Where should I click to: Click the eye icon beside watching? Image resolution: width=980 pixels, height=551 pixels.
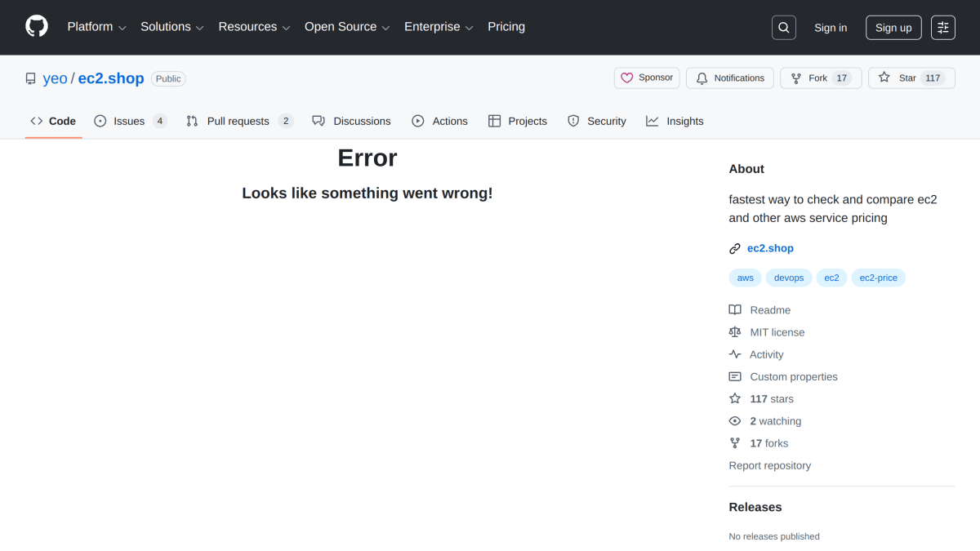tap(735, 421)
